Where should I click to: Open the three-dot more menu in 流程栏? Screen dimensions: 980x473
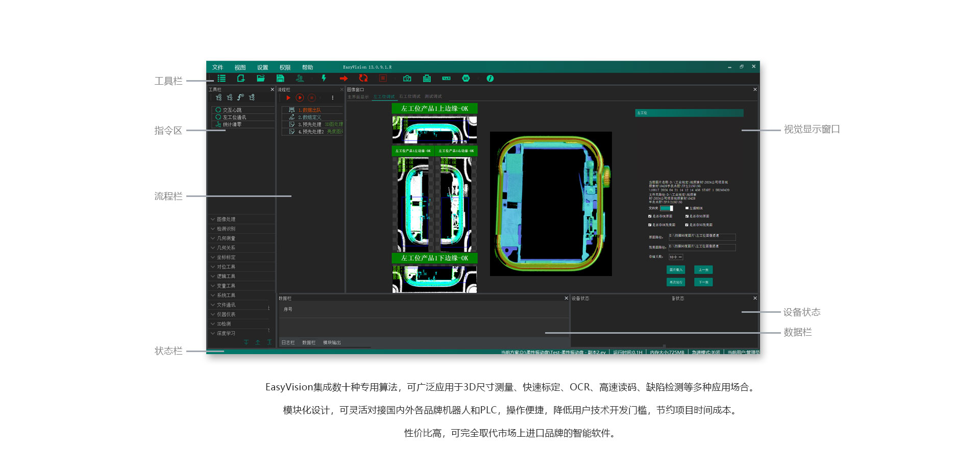(333, 97)
